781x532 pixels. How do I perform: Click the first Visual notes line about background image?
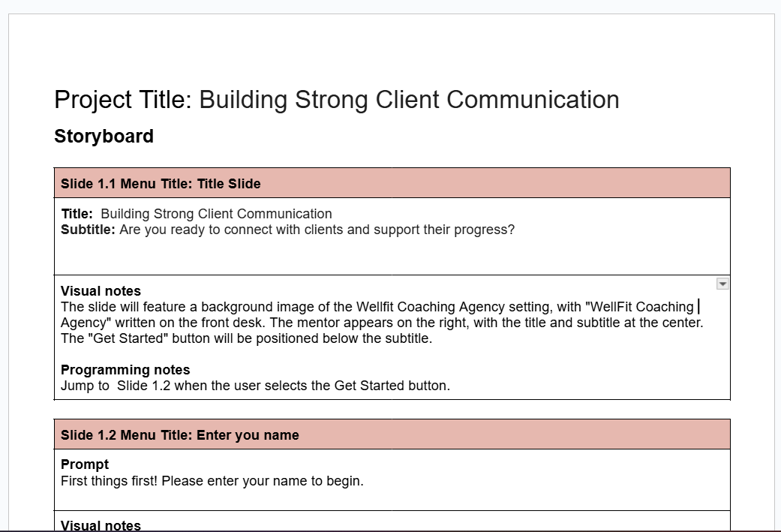click(x=377, y=307)
